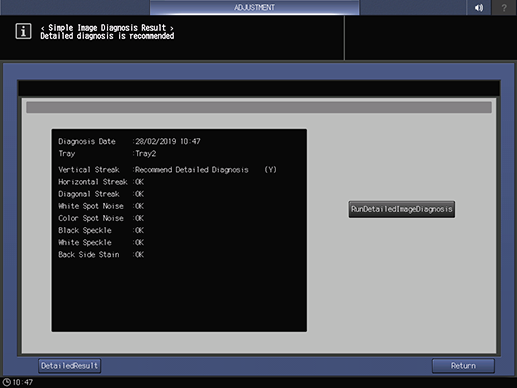Image resolution: width=517 pixels, height=388 pixels.
Task: Click the Color Spot Noise row
Action: (101, 218)
